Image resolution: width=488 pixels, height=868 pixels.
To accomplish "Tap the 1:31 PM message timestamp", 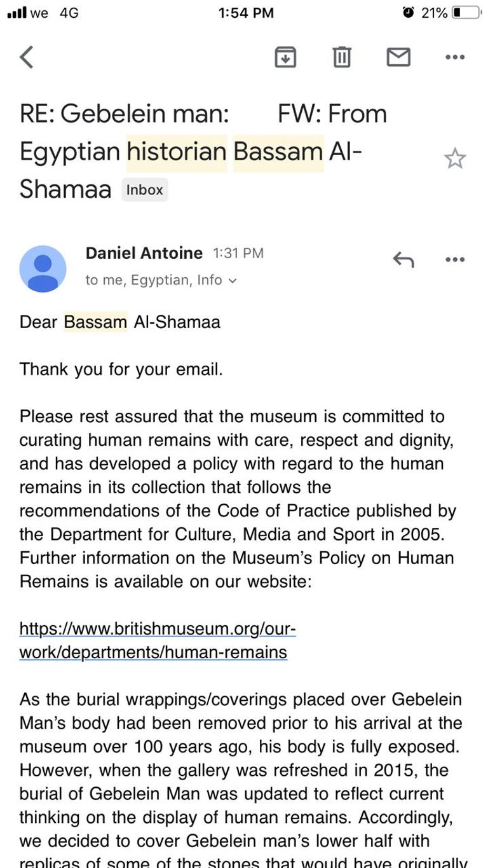I will point(238,254).
